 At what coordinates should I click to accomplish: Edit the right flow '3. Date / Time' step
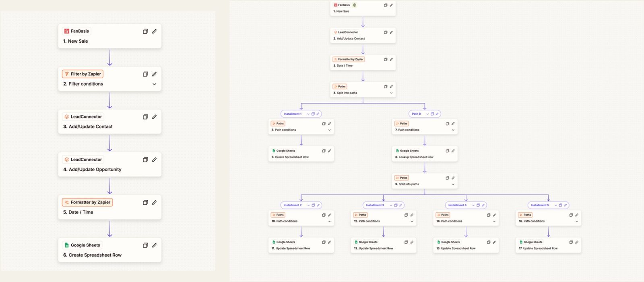(x=391, y=59)
